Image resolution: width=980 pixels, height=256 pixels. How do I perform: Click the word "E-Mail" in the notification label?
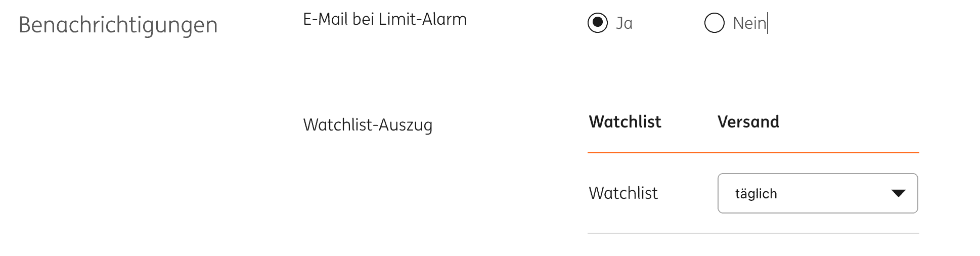click(x=325, y=19)
